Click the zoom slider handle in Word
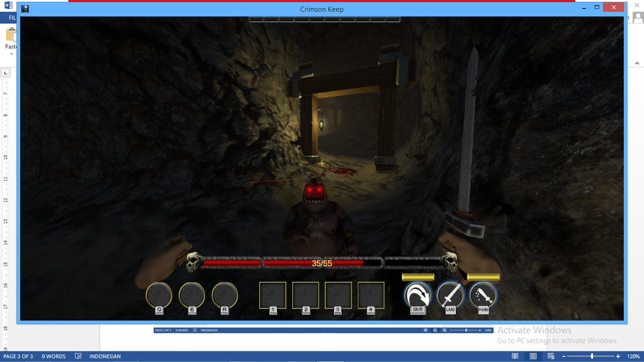The image size is (644, 362). tap(592, 356)
